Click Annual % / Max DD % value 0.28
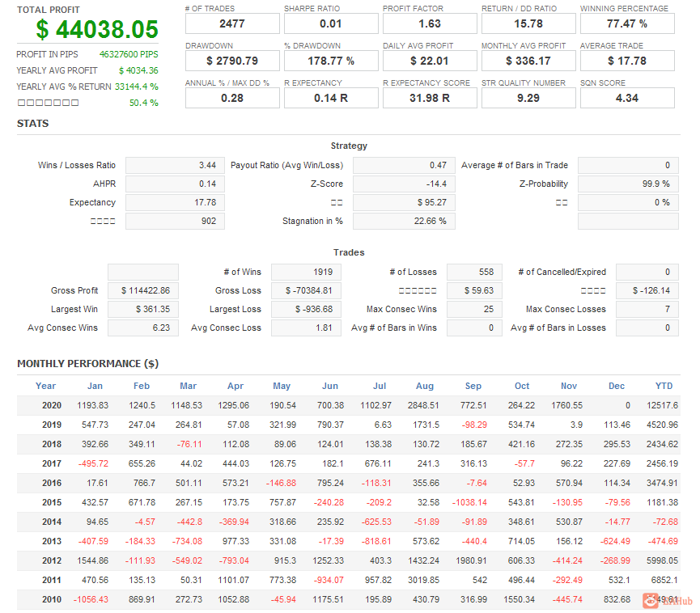 232,98
